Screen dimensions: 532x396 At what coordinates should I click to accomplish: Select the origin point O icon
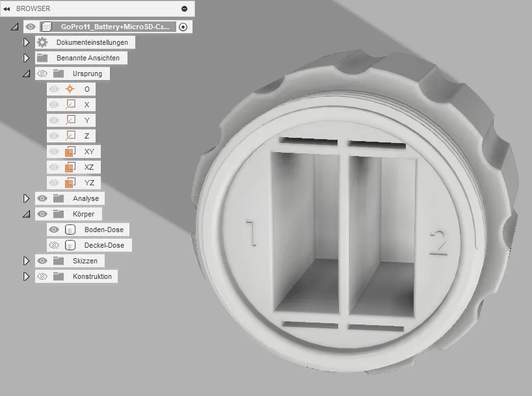pos(70,89)
